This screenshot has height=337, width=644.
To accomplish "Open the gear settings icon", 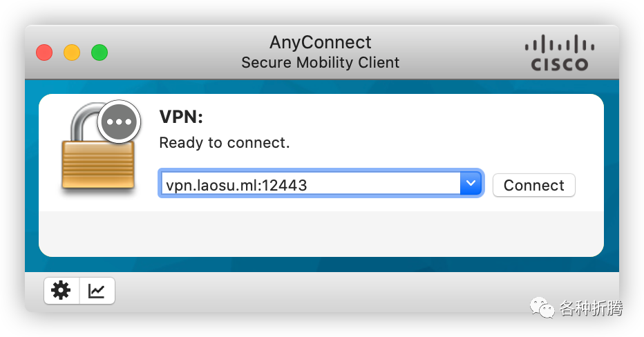I will click(61, 291).
